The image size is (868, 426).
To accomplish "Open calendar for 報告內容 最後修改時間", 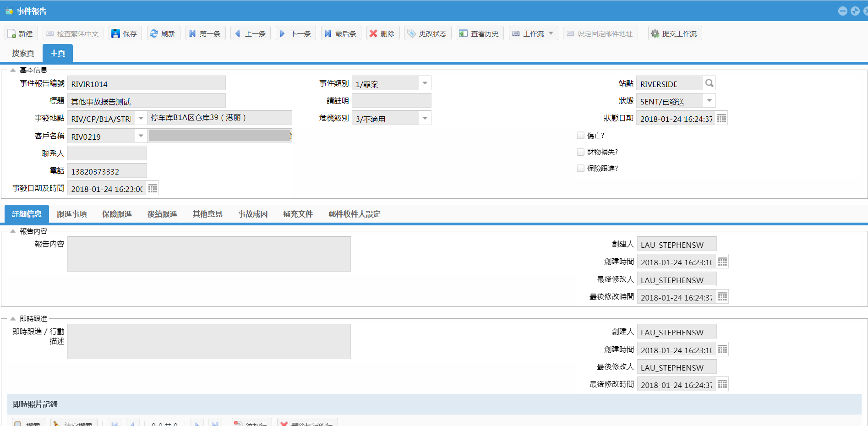I will 722,297.
